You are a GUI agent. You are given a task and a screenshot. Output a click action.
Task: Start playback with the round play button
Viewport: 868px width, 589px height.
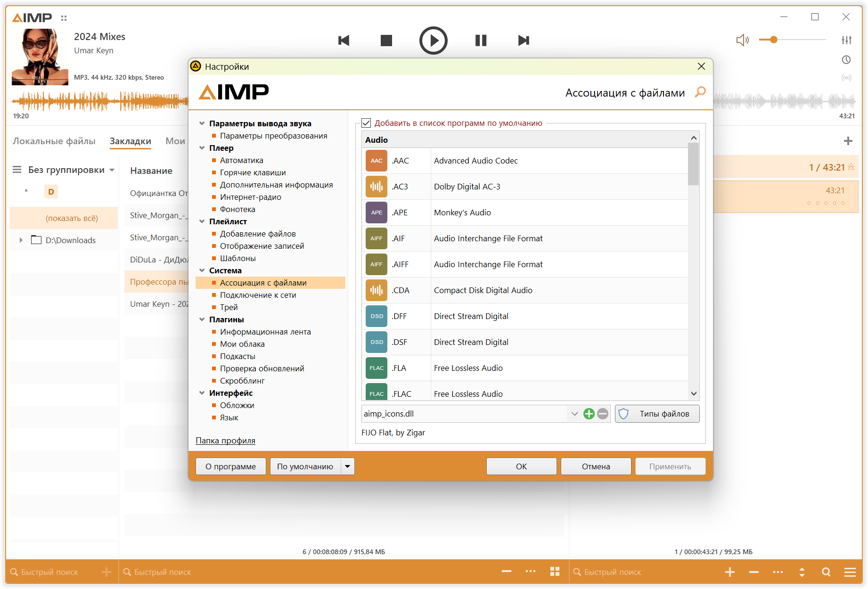point(434,41)
